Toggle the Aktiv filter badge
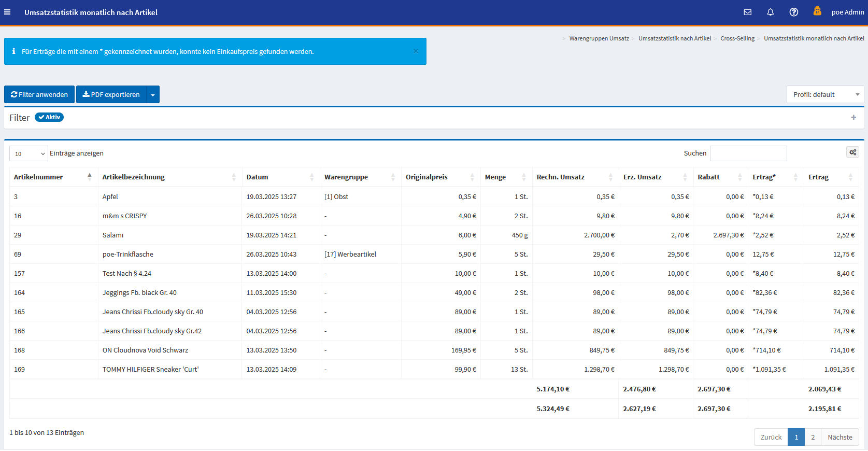 49,117
